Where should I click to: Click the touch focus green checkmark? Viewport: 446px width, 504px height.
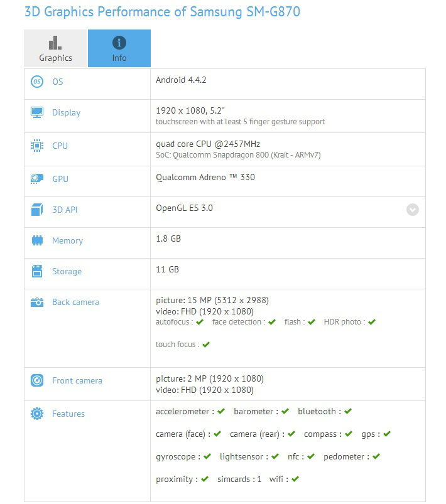[206, 345]
